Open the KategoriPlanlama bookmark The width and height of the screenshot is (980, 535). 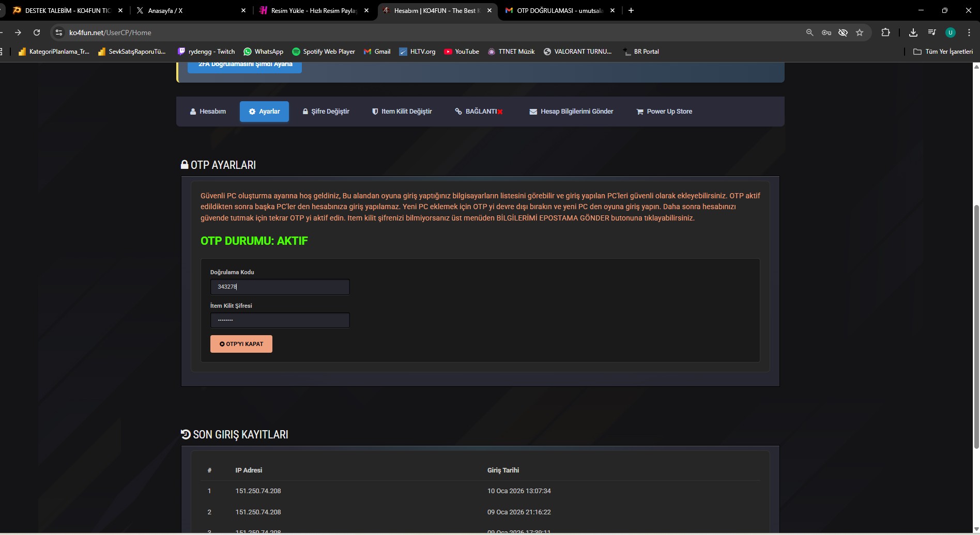point(54,52)
